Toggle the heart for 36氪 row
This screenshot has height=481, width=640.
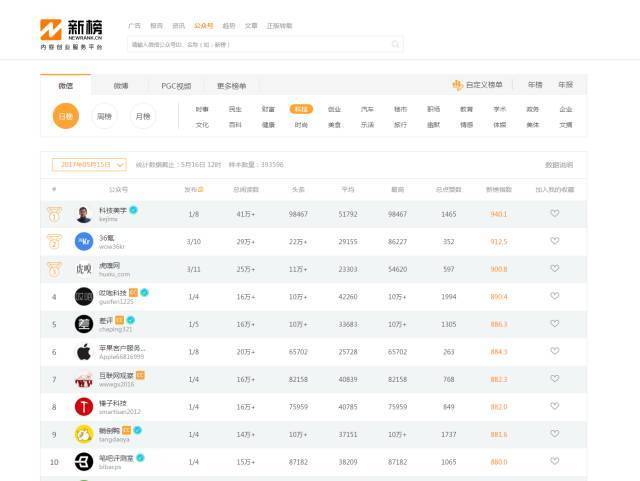click(555, 241)
